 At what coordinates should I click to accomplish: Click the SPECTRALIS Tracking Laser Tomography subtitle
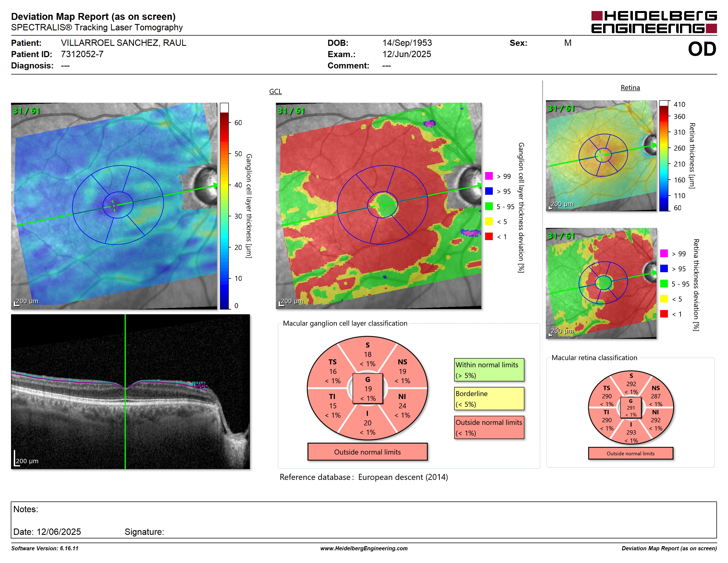[97, 28]
